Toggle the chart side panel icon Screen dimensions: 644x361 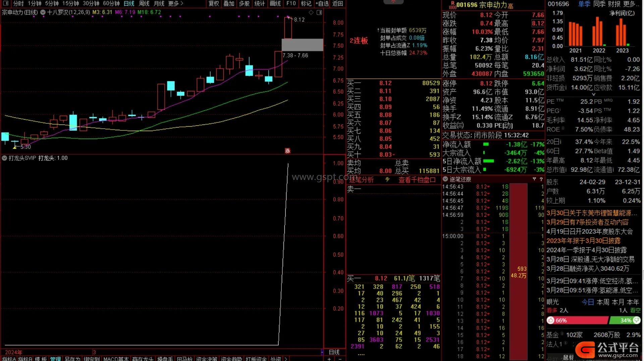point(319,12)
